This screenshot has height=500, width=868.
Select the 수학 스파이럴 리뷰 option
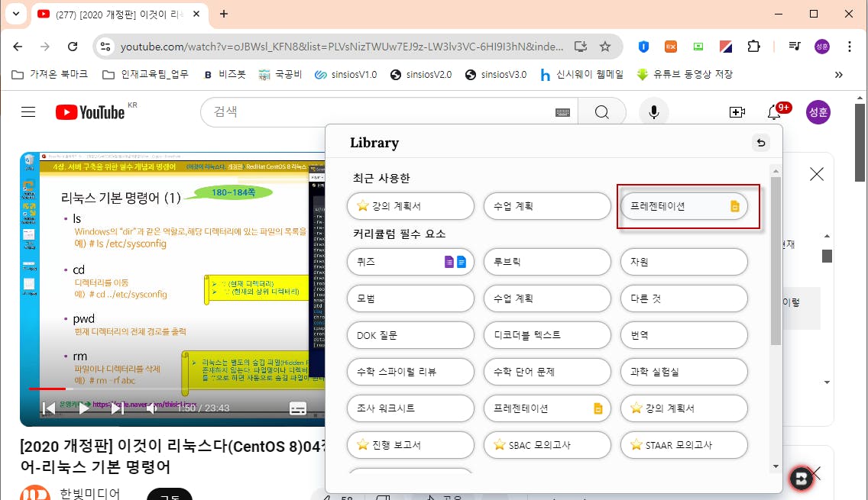tap(410, 372)
